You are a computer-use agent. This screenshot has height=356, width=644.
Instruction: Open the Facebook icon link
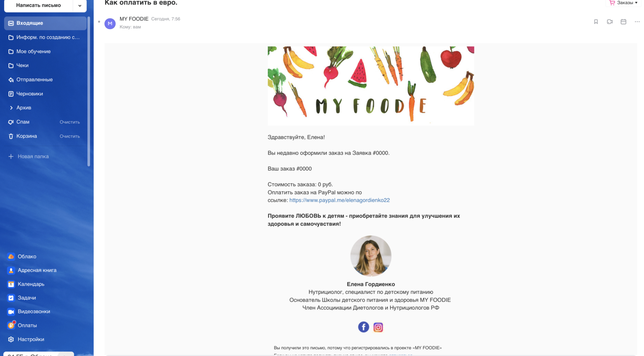coord(363,327)
